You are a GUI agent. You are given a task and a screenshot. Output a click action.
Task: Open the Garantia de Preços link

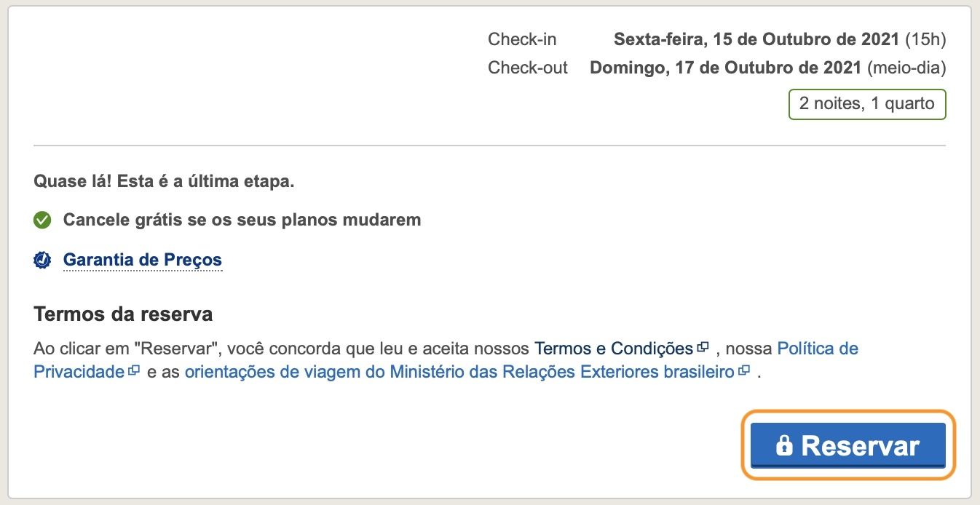click(x=142, y=260)
